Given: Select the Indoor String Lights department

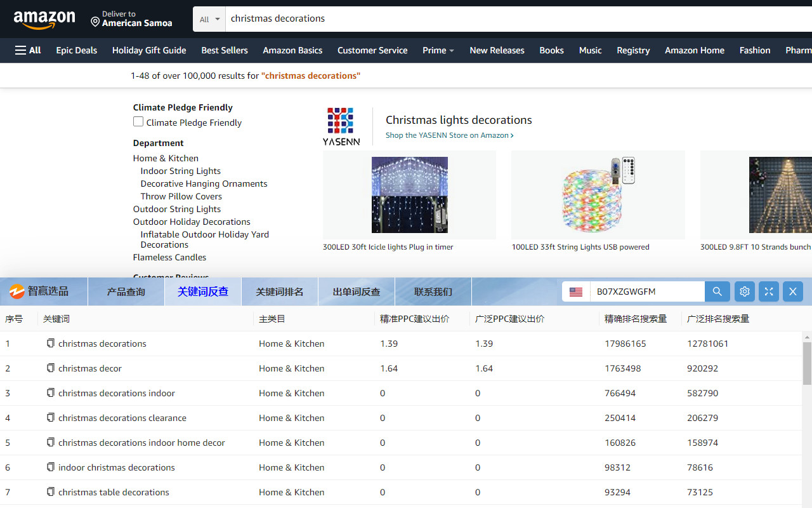Looking at the screenshot, I should (180, 170).
